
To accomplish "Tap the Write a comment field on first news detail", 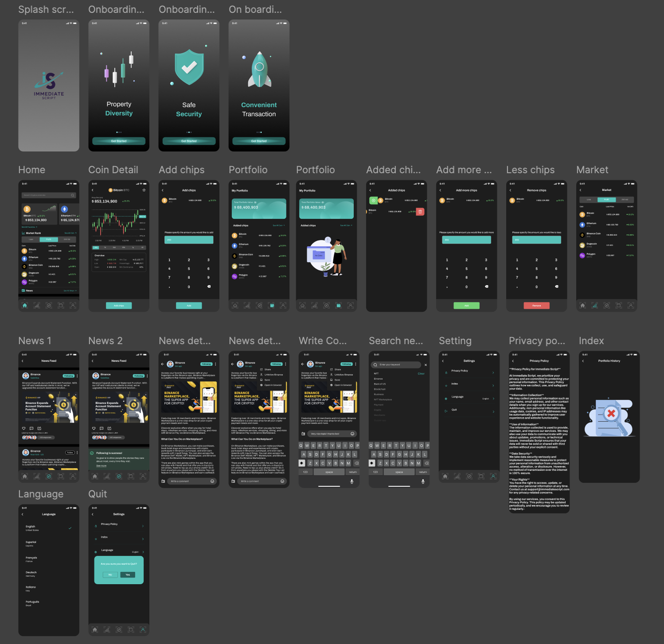I will point(192,481).
